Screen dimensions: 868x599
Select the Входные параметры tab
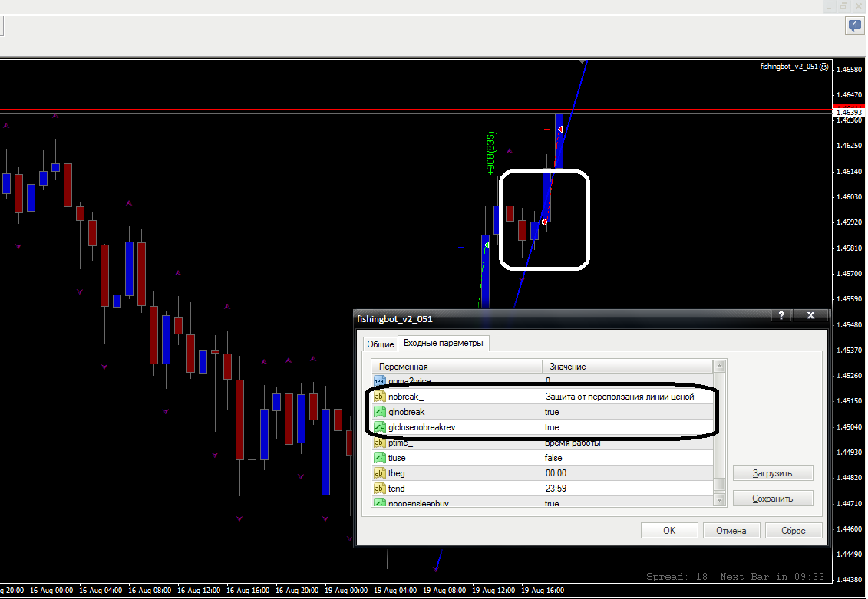point(443,343)
